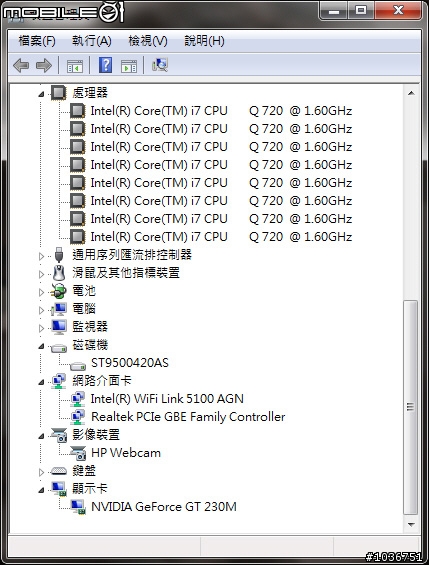Open the 說明(H) menu
Screen dimensions: 429x565
204,41
